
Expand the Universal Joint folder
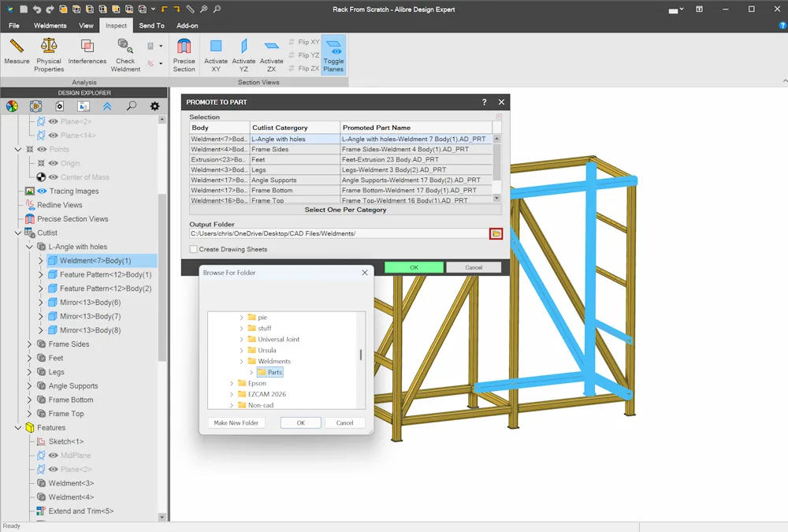pos(241,340)
